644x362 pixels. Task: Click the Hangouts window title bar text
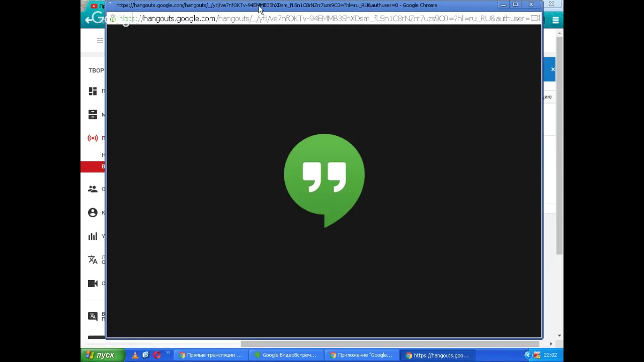[277, 5]
